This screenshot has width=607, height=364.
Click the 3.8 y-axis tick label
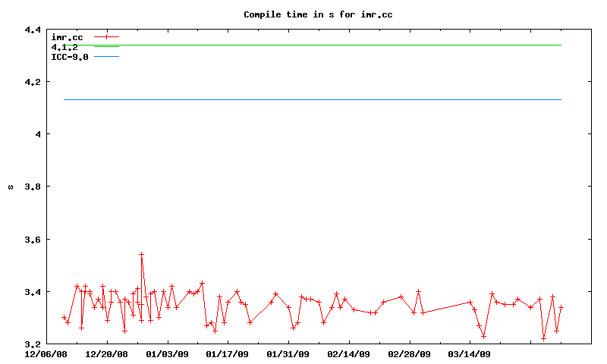[x=33, y=187]
